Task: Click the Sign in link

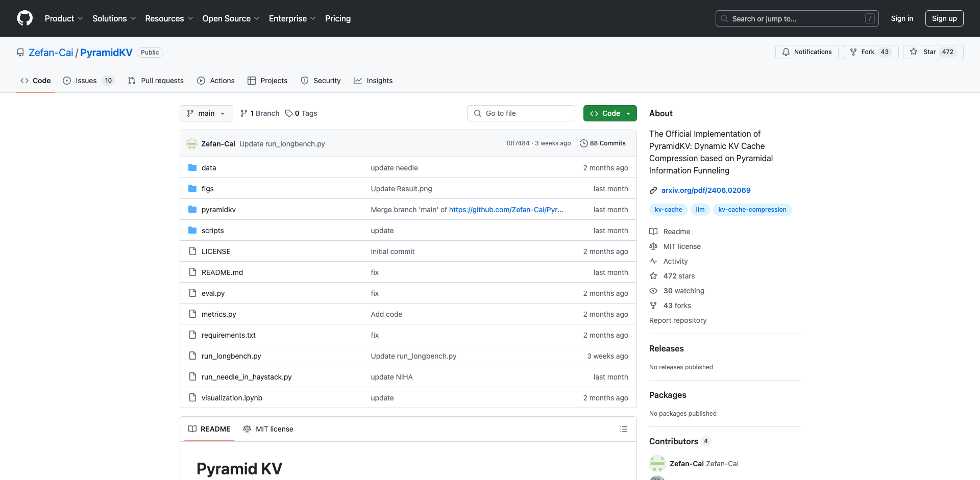Action: point(902,18)
